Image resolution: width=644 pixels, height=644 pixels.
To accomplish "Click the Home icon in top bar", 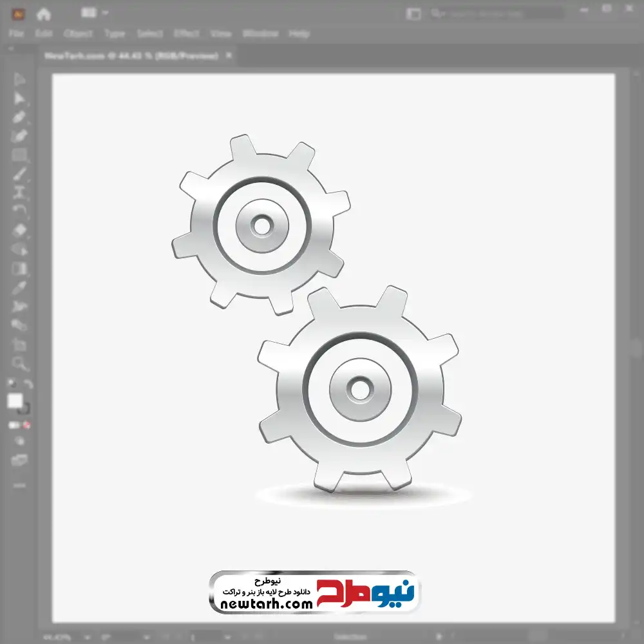I will (x=44, y=14).
